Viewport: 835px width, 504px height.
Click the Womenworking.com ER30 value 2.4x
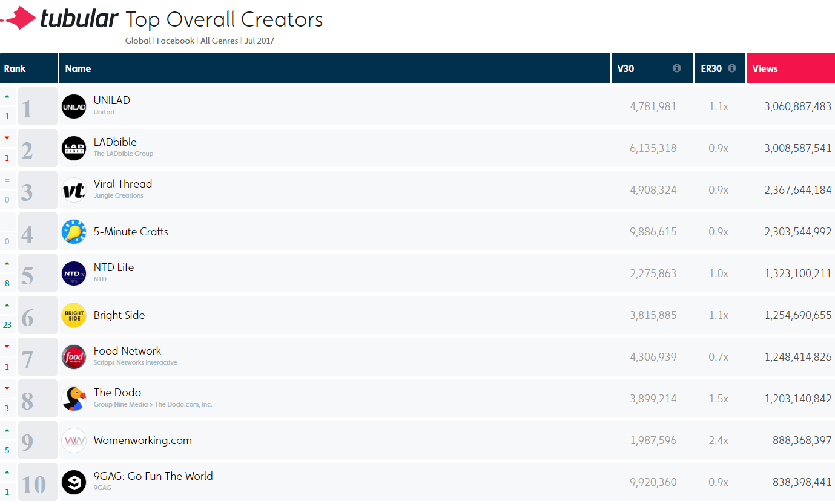coord(719,440)
